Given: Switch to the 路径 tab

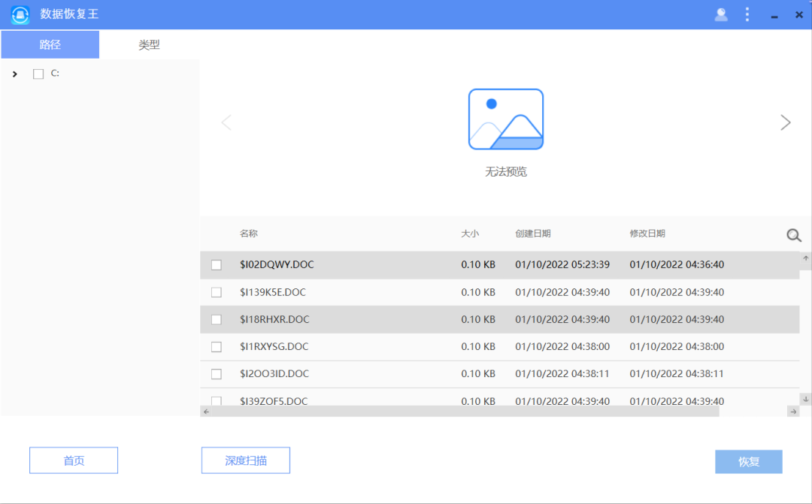Looking at the screenshot, I should tap(50, 44).
